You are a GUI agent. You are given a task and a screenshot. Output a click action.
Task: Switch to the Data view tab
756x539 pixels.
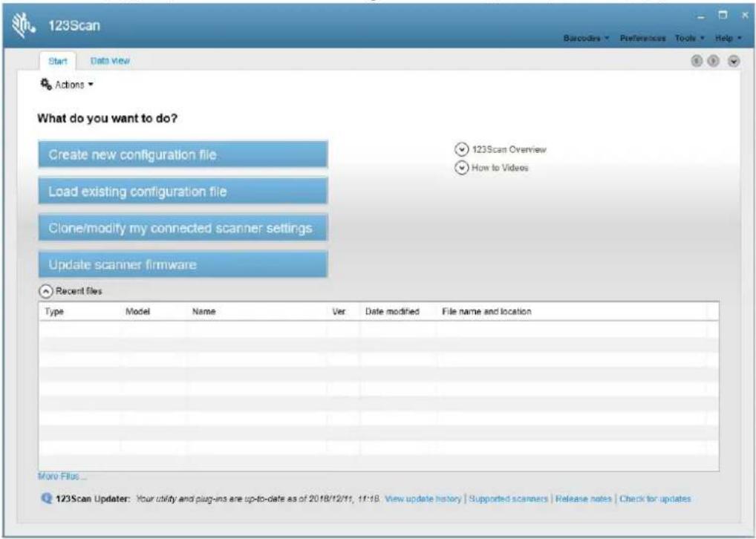[110, 61]
